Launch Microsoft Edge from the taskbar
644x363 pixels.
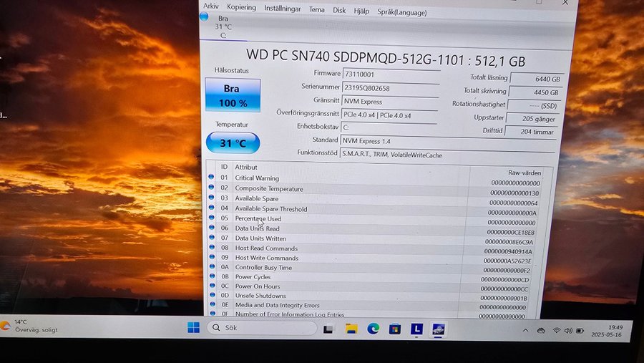tap(373, 329)
